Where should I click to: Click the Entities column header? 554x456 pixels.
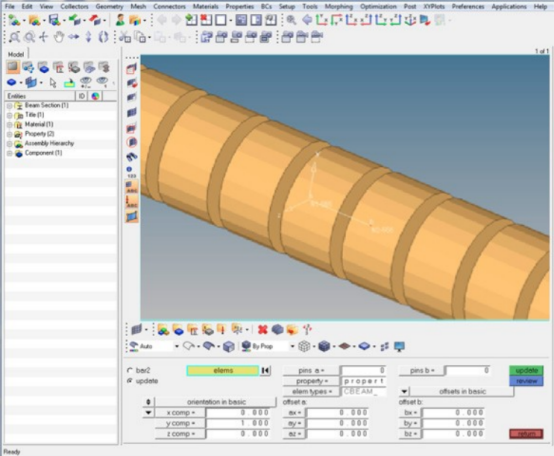[x=40, y=96]
